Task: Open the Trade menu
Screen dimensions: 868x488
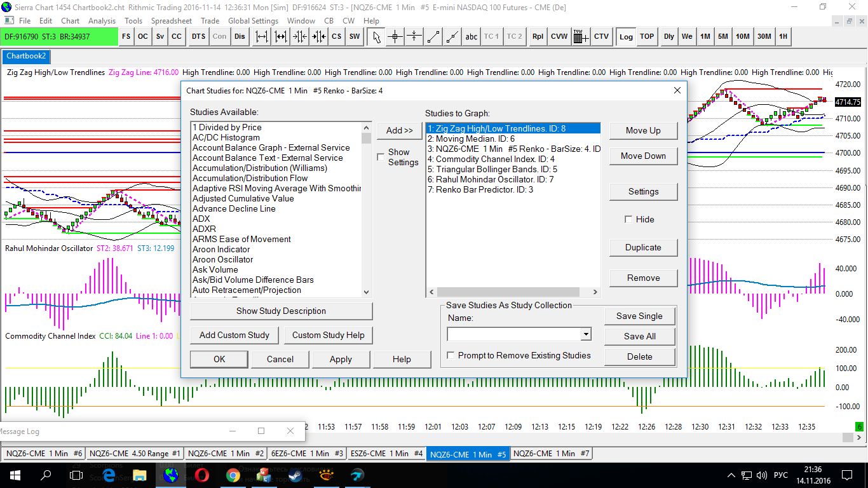Action: coord(210,21)
